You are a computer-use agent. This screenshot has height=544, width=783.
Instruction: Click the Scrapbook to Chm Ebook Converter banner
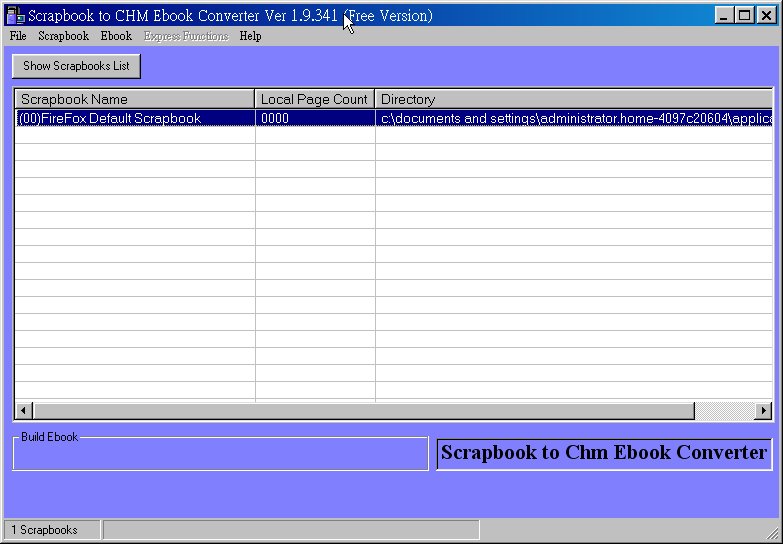click(603, 453)
